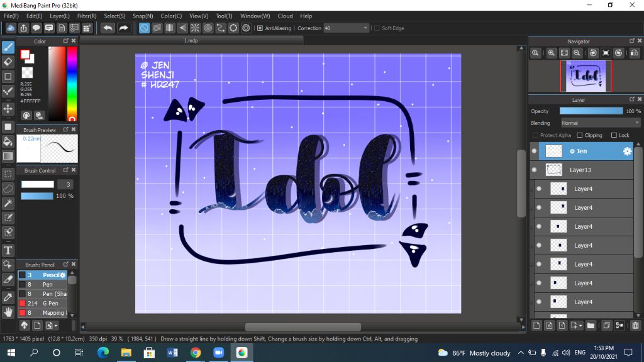Open Microsoft Word from taskbar
This screenshot has width=644, height=362.
tap(172, 353)
